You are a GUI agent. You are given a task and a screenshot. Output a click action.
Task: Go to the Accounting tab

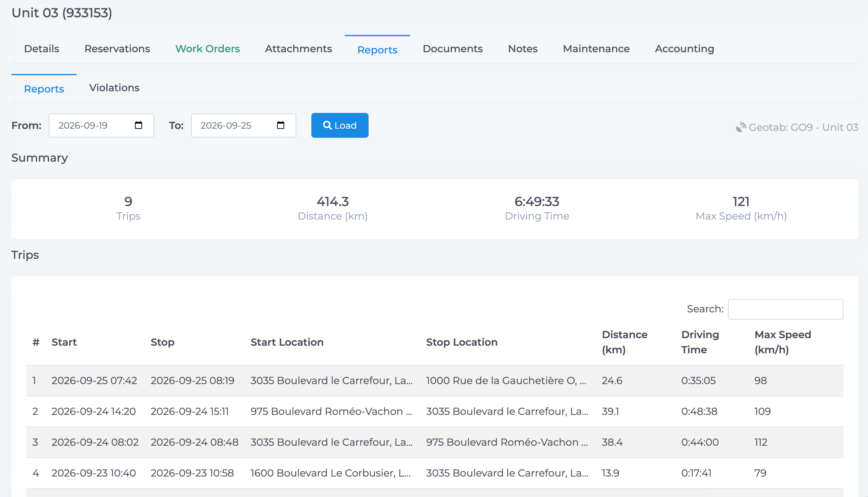(x=684, y=49)
